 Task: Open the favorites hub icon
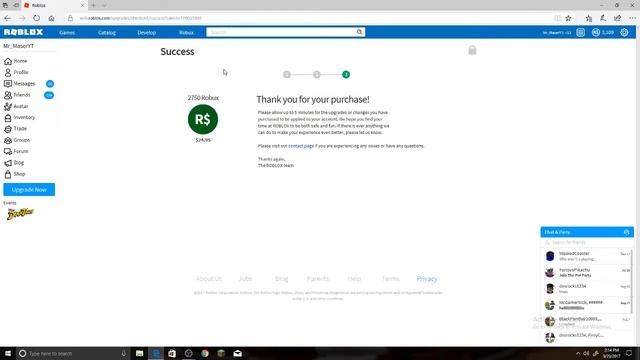tap(588, 18)
